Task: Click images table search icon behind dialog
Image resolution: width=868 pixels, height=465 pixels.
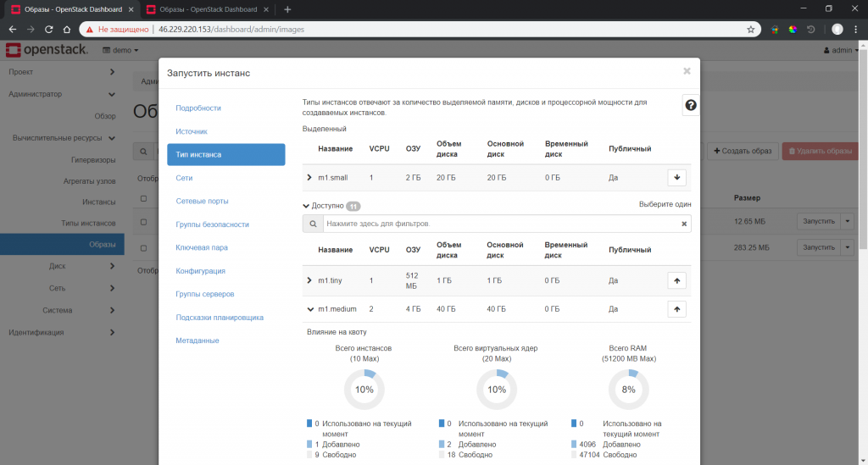Action: tap(143, 152)
